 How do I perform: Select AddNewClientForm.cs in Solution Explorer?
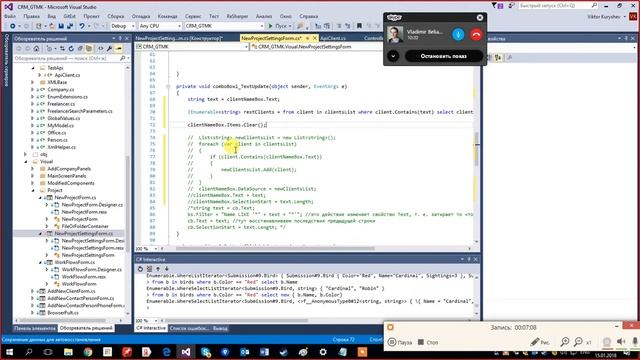(x=71, y=291)
